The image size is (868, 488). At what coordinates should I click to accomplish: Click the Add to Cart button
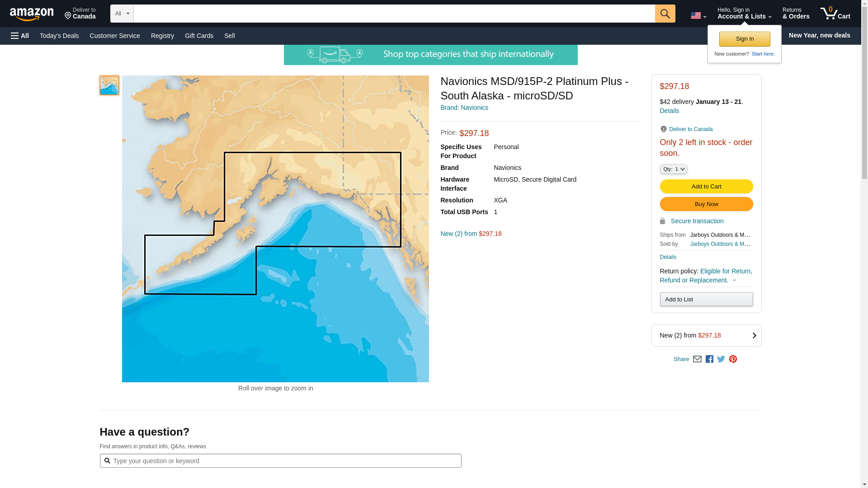click(706, 187)
